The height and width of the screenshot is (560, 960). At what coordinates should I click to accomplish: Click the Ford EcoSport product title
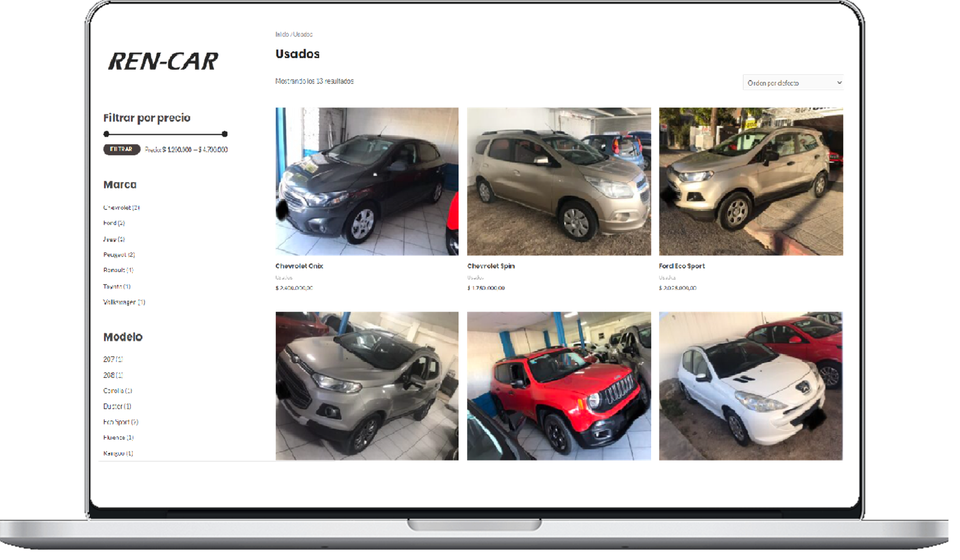(x=682, y=266)
